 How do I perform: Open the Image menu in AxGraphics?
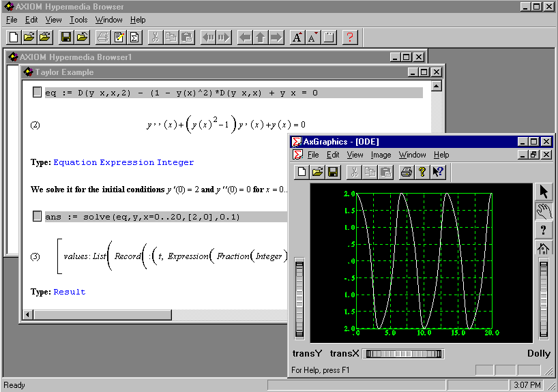tap(381, 155)
